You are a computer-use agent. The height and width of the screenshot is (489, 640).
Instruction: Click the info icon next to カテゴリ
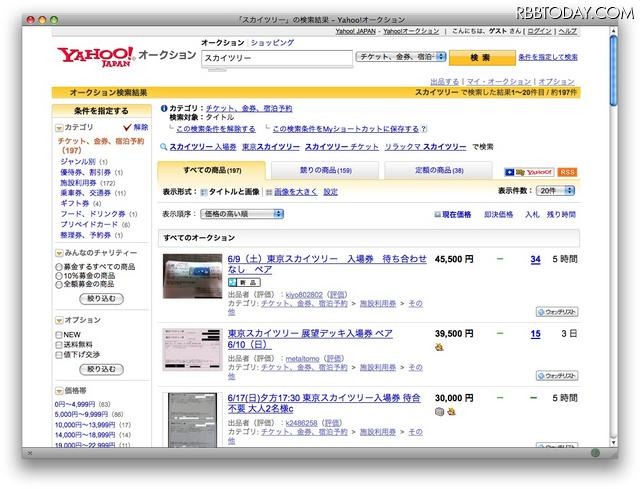coord(164,108)
